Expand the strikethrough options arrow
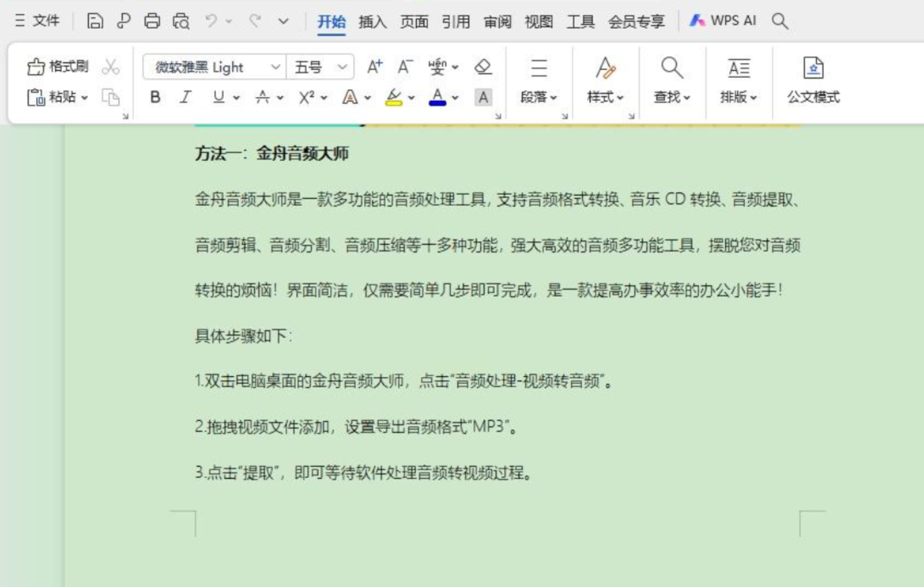 [x=280, y=98]
